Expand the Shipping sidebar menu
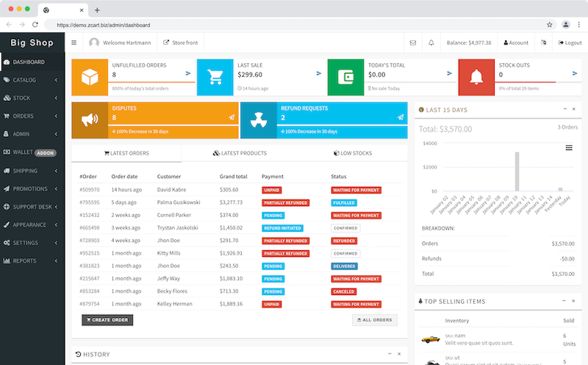The image size is (588, 365). click(32, 171)
